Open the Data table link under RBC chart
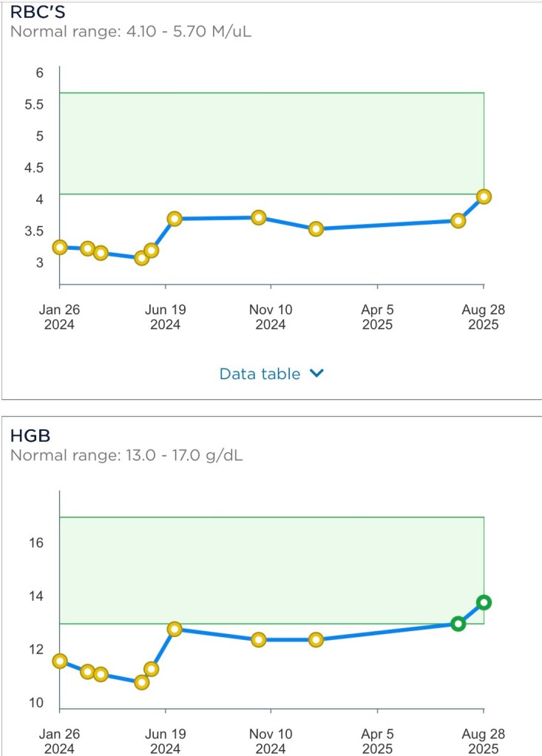Image resolution: width=542 pixels, height=756 pixels. pos(260,374)
